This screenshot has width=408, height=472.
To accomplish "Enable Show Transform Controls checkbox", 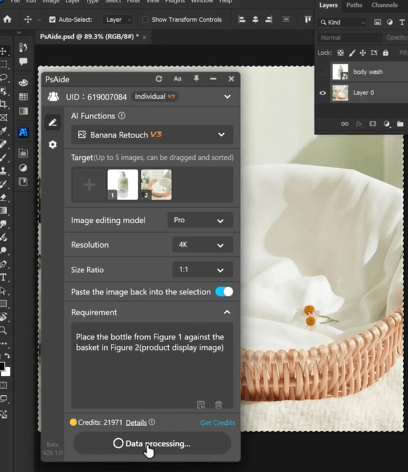I will tap(145, 20).
